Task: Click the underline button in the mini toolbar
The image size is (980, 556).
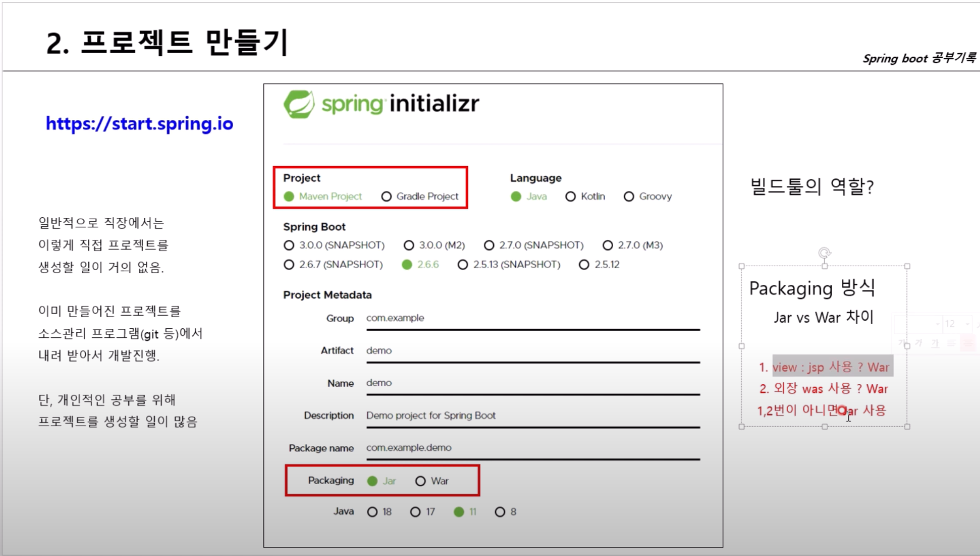Action: 935,343
